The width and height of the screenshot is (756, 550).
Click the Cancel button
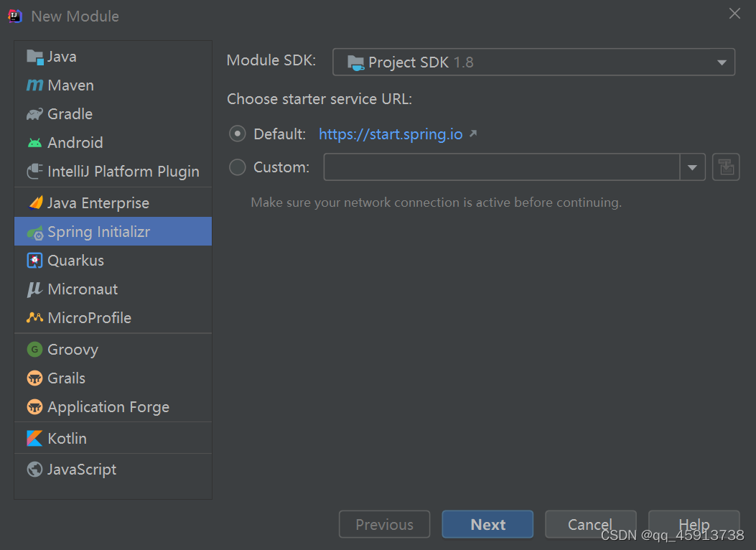pos(591,524)
